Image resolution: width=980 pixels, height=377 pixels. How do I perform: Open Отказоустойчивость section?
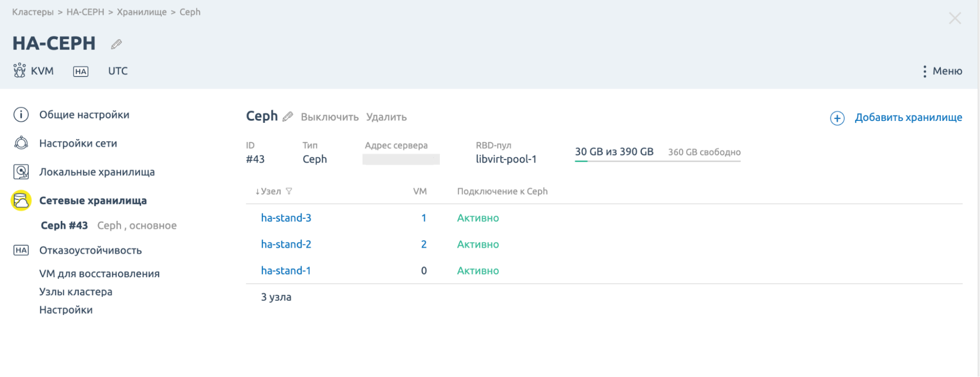[91, 250]
